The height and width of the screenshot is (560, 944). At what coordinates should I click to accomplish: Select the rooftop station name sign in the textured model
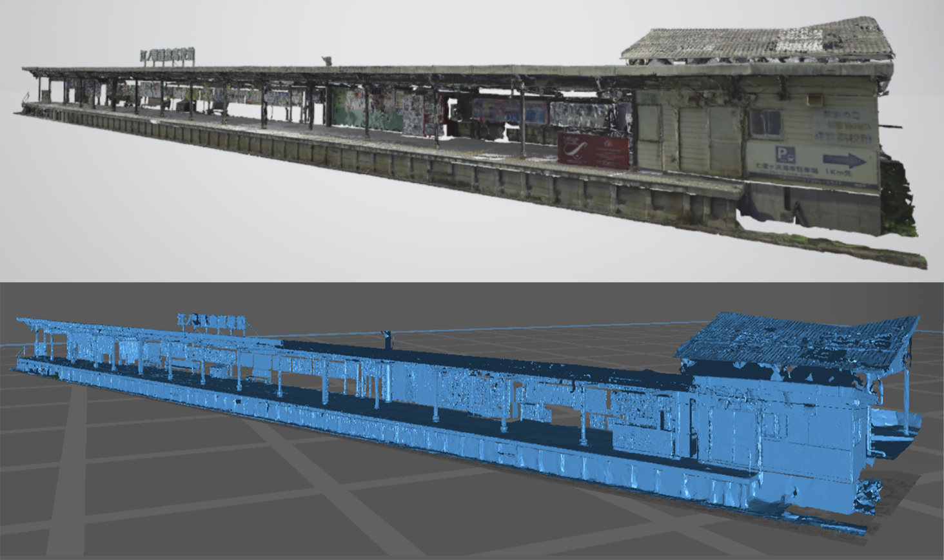click(168, 56)
